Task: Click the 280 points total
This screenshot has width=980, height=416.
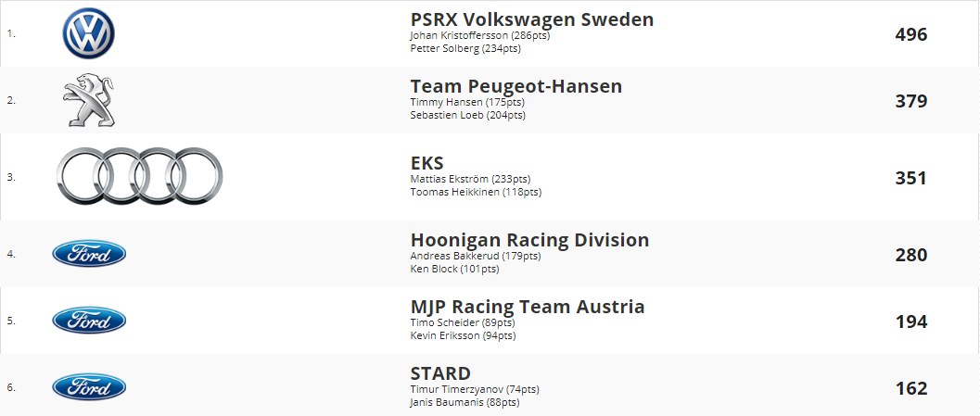Action: point(910,254)
